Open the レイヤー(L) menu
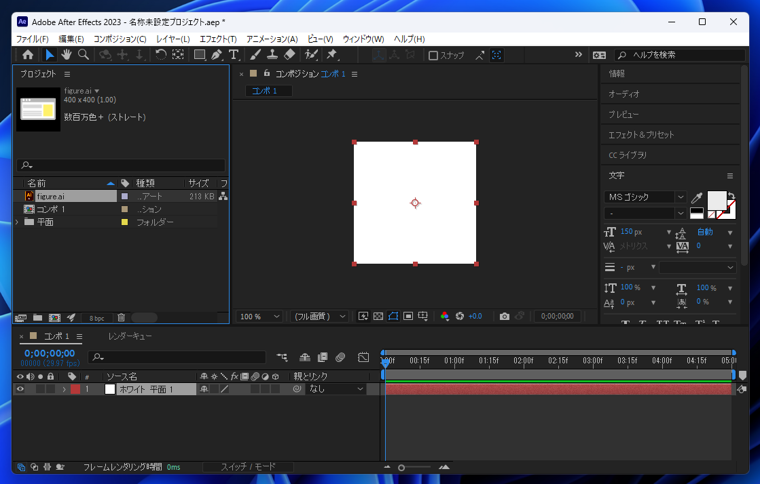 (x=173, y=39)
